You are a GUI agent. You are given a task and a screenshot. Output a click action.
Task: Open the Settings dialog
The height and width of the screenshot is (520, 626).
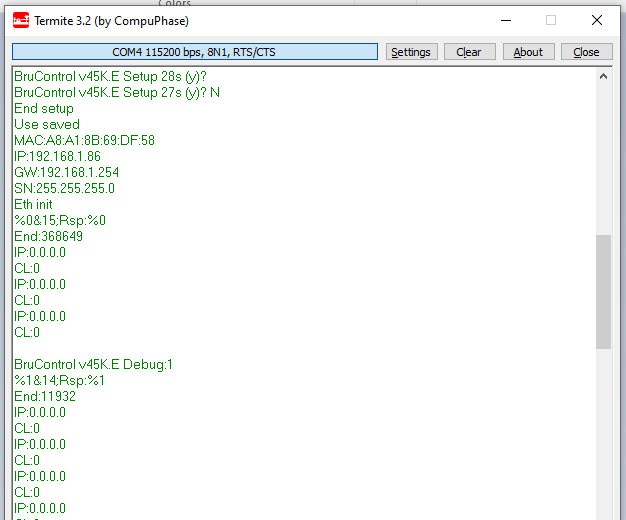411,52
